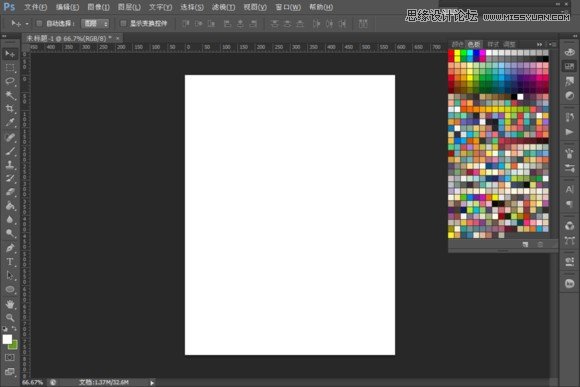Open the 滤镜(T) menu
Screen dimensions: 580x387
point(223,7)
